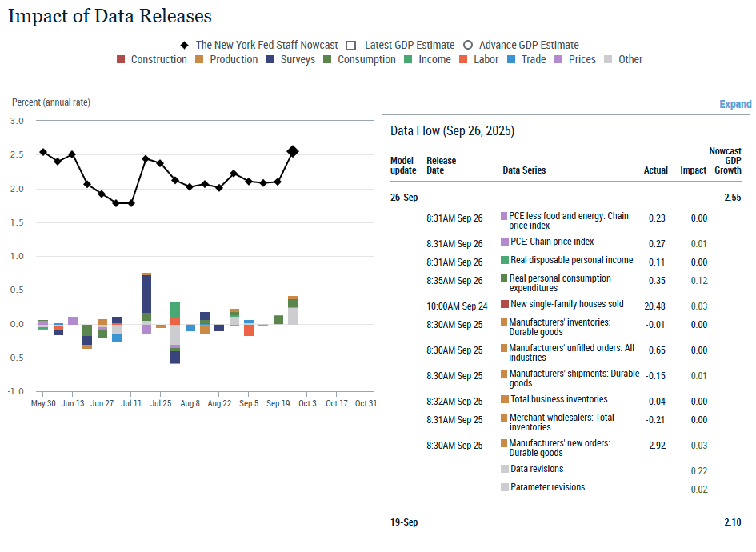Toggle the Trade series legend icon

(511, 59)
